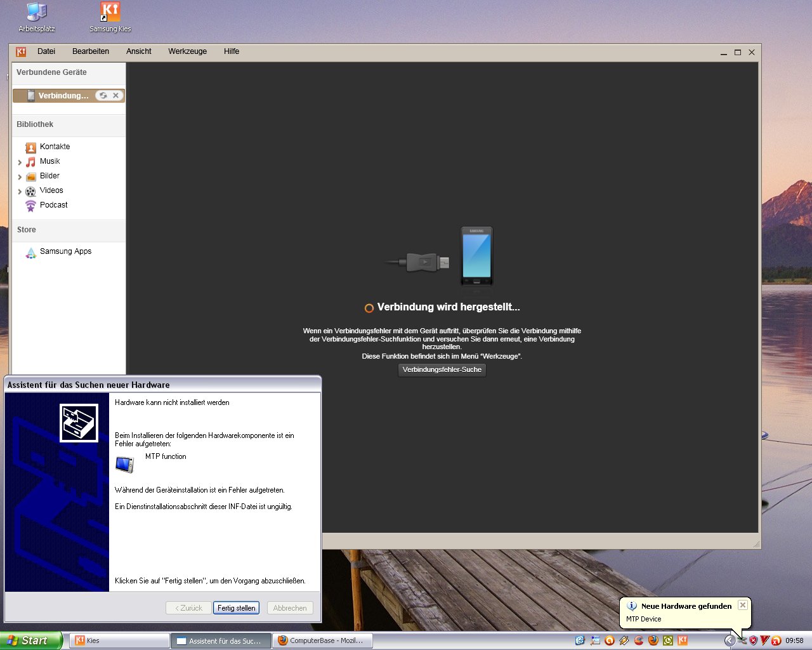Click the hardware wizard illustration icon
This screenshot has width=812, height=650.
pos(79,423)
